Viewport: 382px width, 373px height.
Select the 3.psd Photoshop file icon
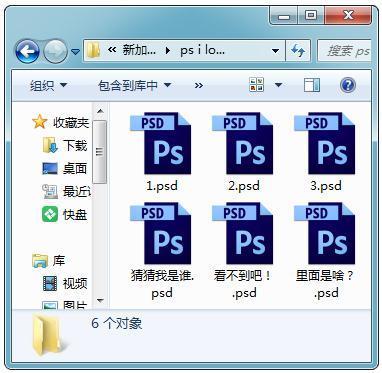pyautogui.click(x=326, y=143)
